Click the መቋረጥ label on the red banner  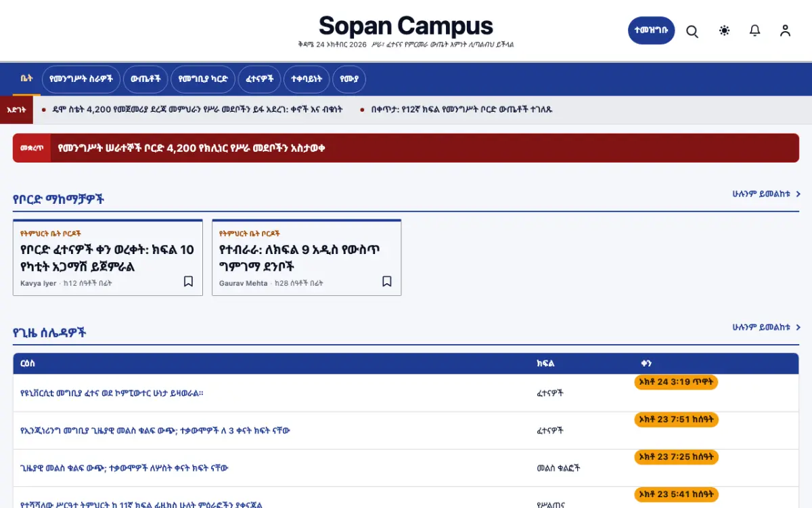(x=32, y=148)
